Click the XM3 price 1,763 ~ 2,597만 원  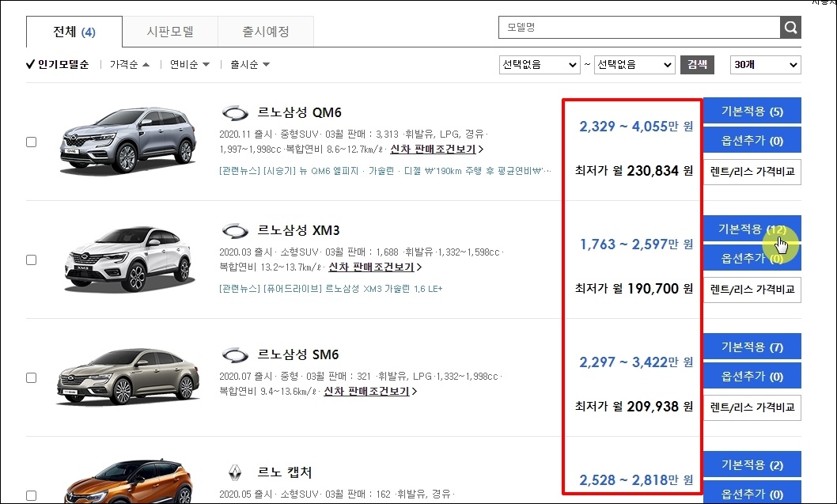click(636, 244)
